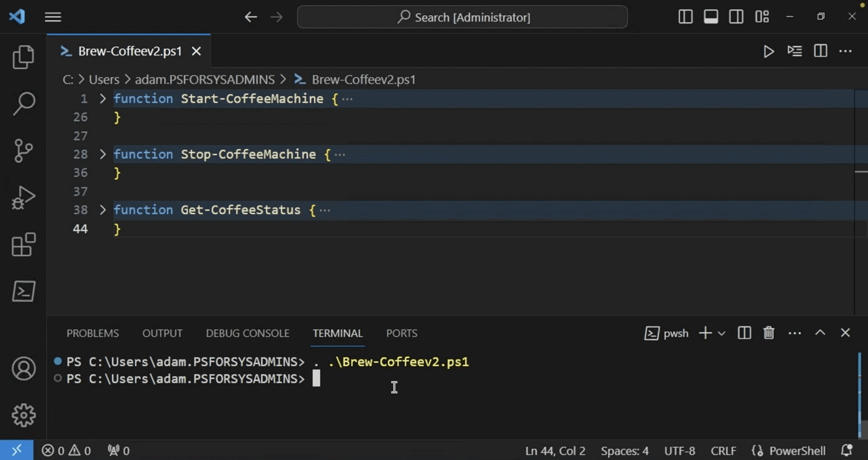Open the remote window indicator
The height and width of the screenshot is (460, 868).
pos(17,450)
